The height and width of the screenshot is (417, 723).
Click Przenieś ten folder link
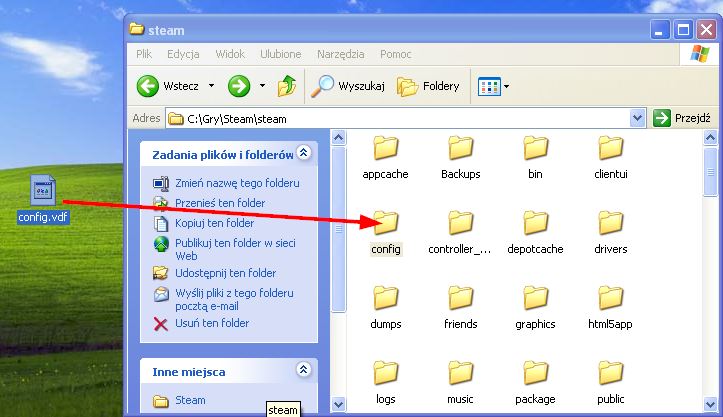click(220, 203)
